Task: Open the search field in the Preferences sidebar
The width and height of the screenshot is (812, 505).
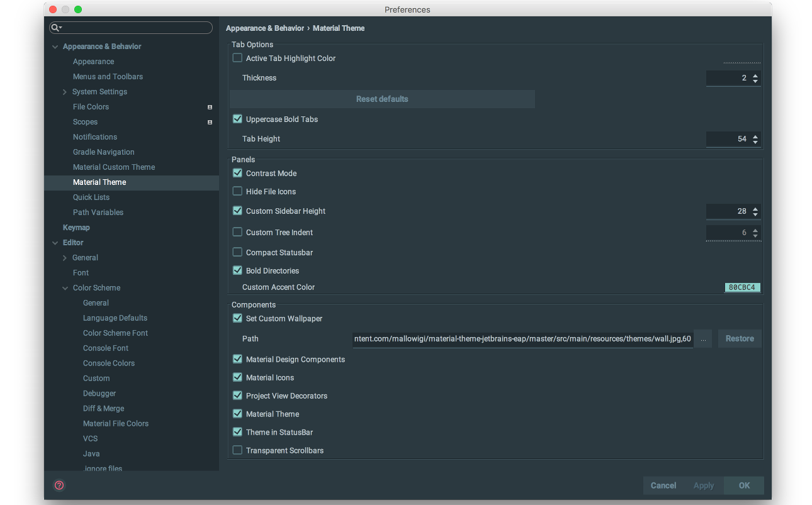Action: (x=130, y=28)
